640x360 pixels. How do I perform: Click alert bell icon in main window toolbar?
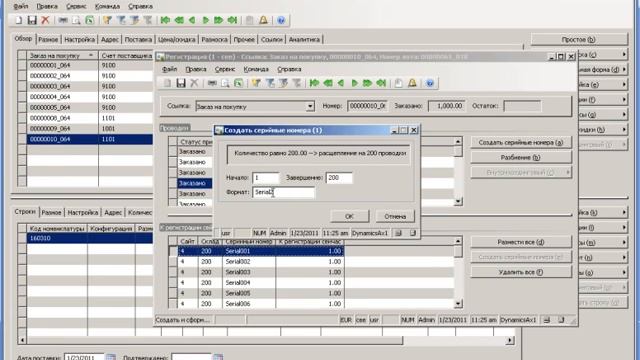coord(263,20)
